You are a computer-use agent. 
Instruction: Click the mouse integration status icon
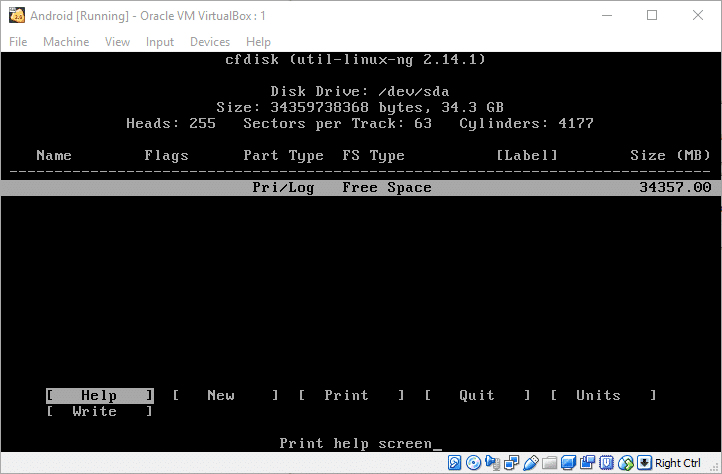[626, 463]
